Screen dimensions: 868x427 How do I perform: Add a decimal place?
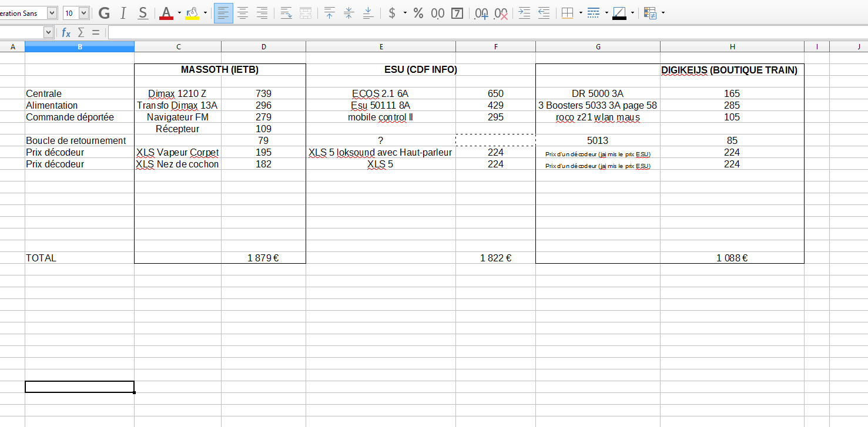481,13
